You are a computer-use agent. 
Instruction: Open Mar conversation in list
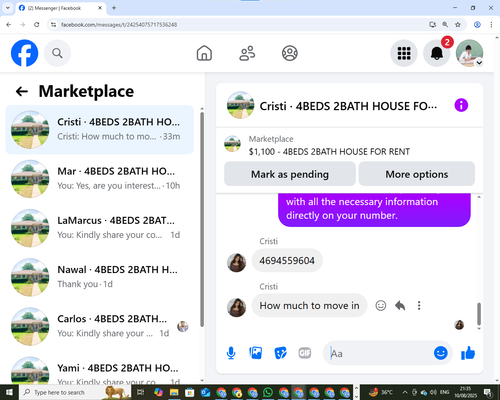coord(100,179)
